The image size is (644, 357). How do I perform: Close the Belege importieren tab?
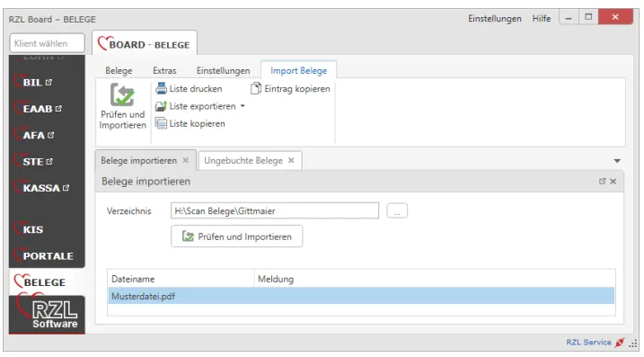click(186, 160)
